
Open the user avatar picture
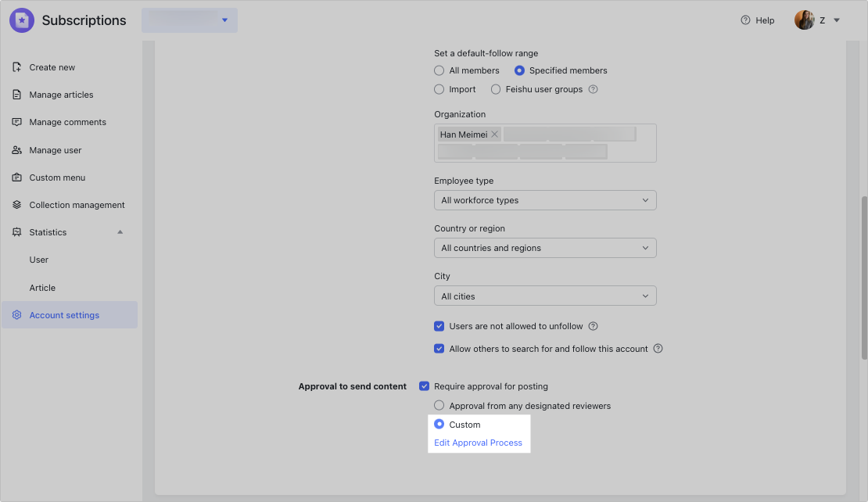(x=805, y=20)
